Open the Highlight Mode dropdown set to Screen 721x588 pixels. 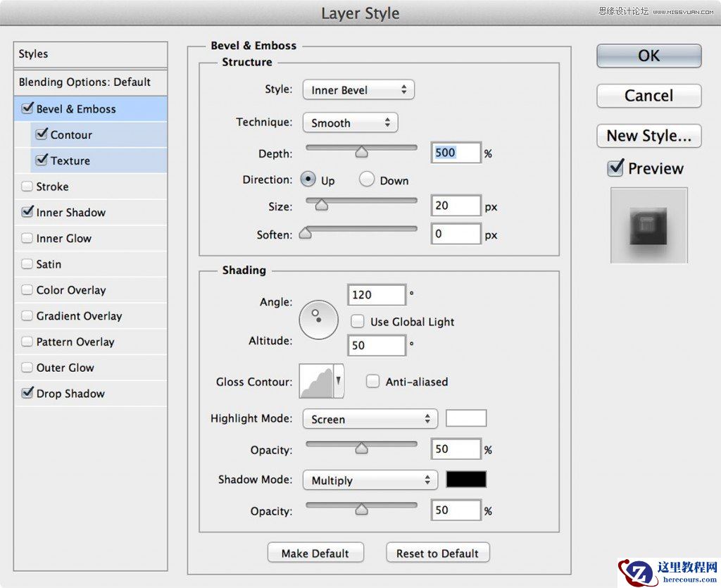tap(369, 418)
